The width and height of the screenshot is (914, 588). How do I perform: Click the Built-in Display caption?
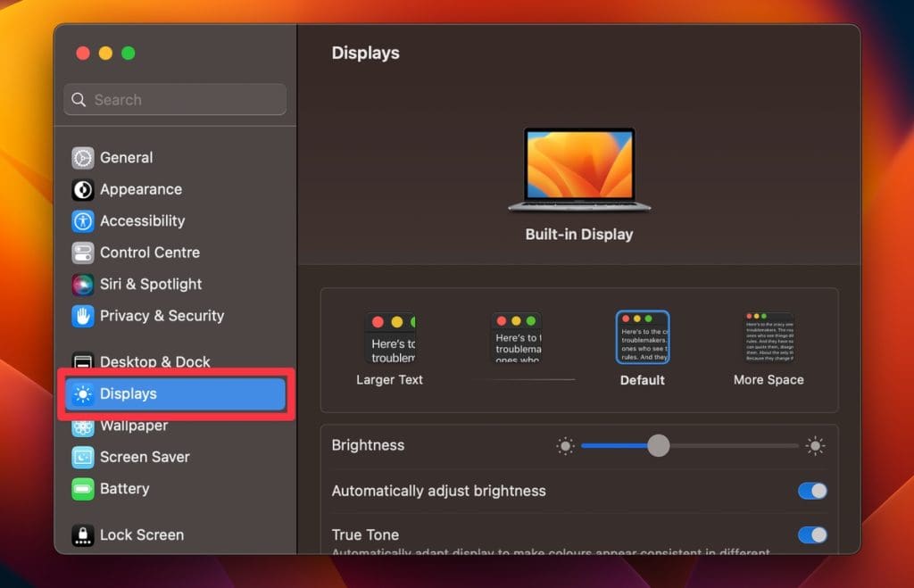pyautogui.click(x=579, y=235)
